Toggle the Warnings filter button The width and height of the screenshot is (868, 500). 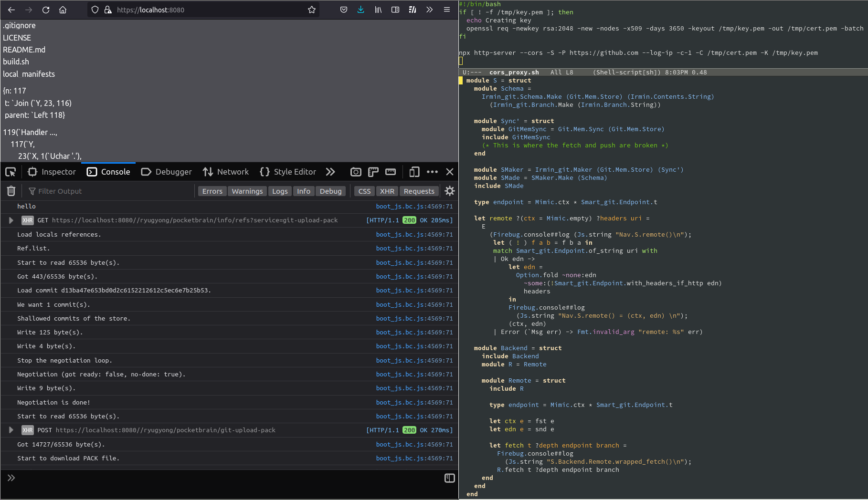[247, 191]
